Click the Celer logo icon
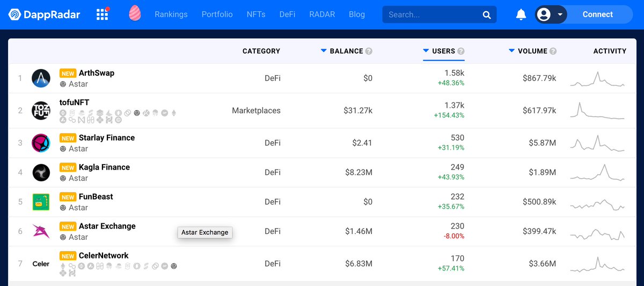This screenshot has height=286, width=644. (x=41, y=263)
